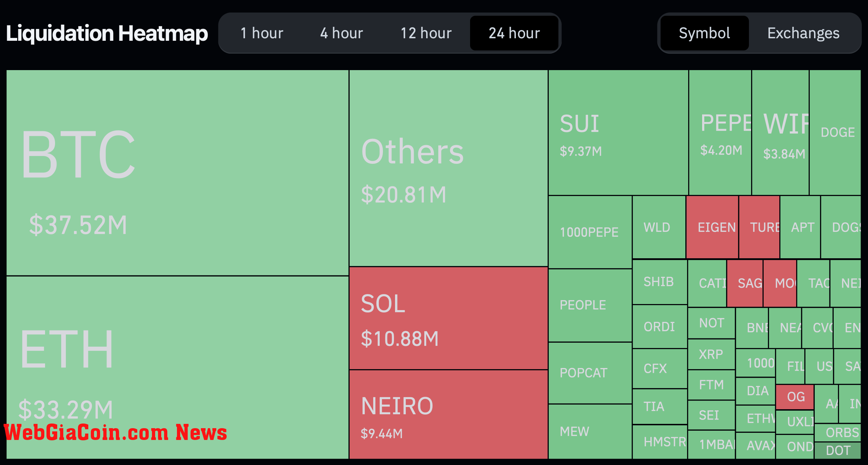Select the red EIGEN tile
The image size is (868, 465).
pos(712,227)
